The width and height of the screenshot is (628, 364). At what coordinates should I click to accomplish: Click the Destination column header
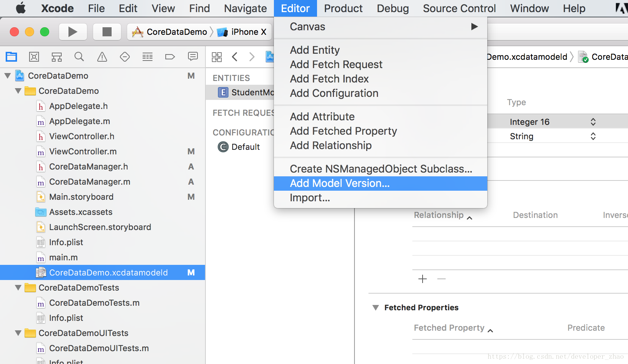click(535, 215)
